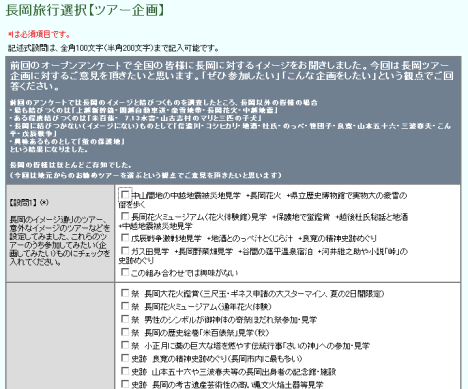Viewport: 468px width, 389px height.
Task: Check the 中山間地の中越地震被災地見学 tour option
Action: click(x=125, y=195)
